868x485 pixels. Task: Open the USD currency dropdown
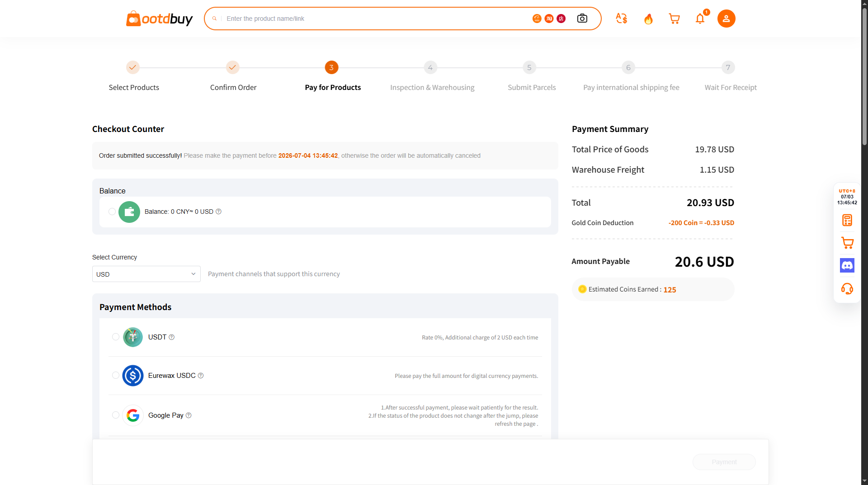pos(146,274)
